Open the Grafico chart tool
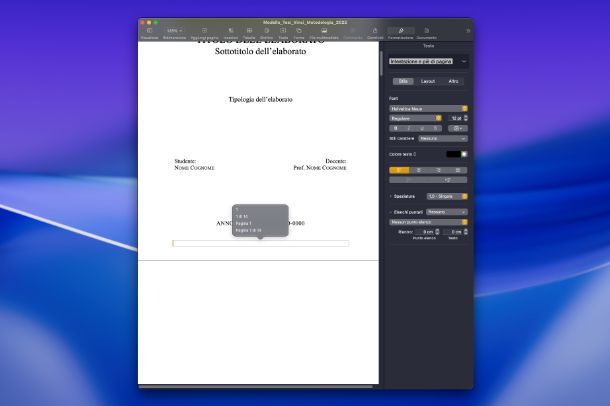 tap(266, 33)
